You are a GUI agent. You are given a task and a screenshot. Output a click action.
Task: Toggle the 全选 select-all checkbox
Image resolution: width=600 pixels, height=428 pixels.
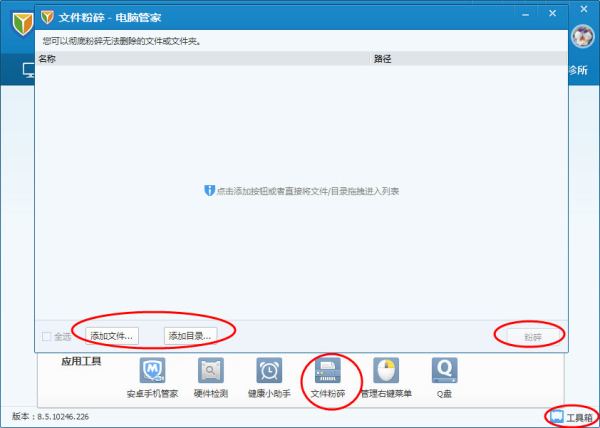[x=46, y=337]
